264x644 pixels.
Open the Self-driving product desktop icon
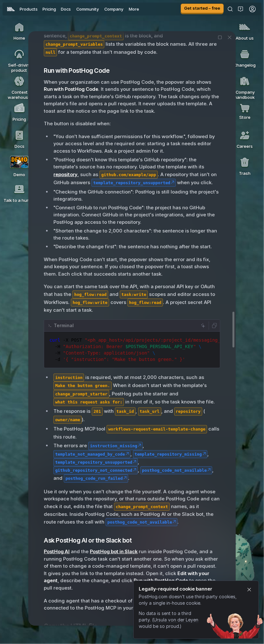[19, 54]
